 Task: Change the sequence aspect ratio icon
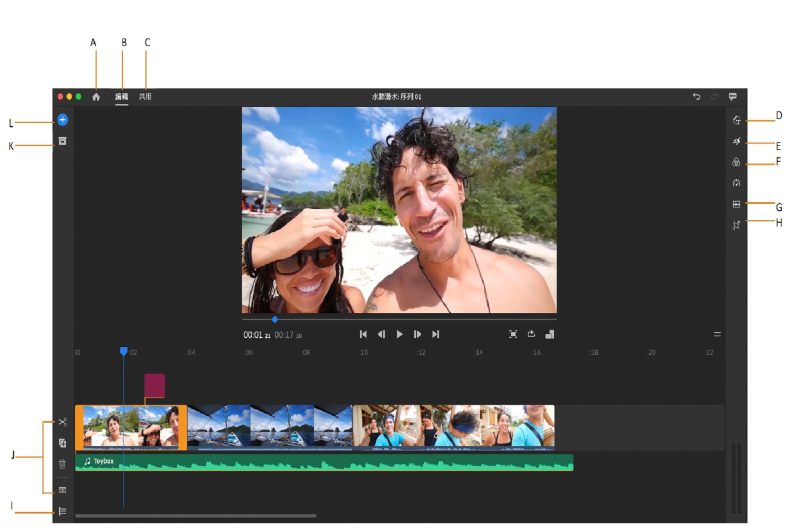(549, 334)
